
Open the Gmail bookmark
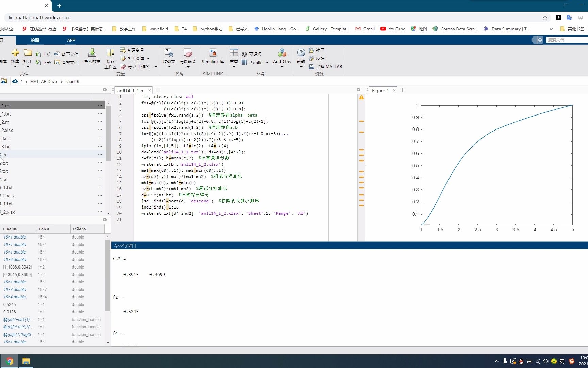(x=365, y=29)
